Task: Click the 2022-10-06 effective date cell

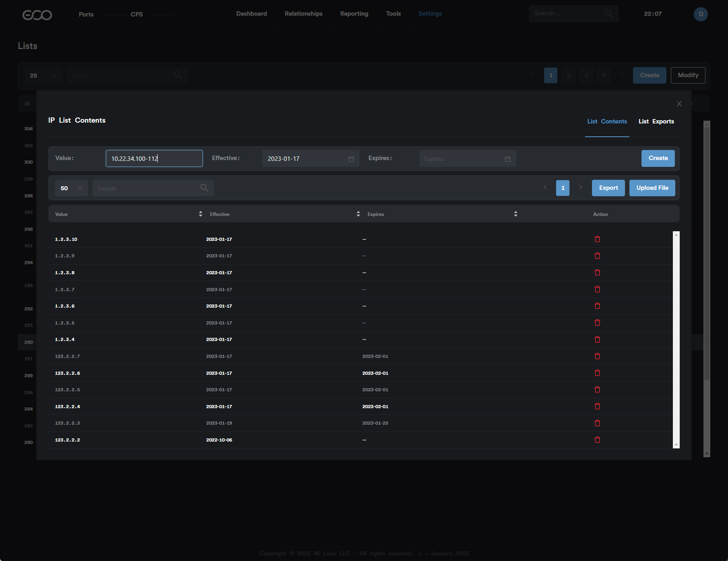Action: pyautogui.click(x=219, y=440)
